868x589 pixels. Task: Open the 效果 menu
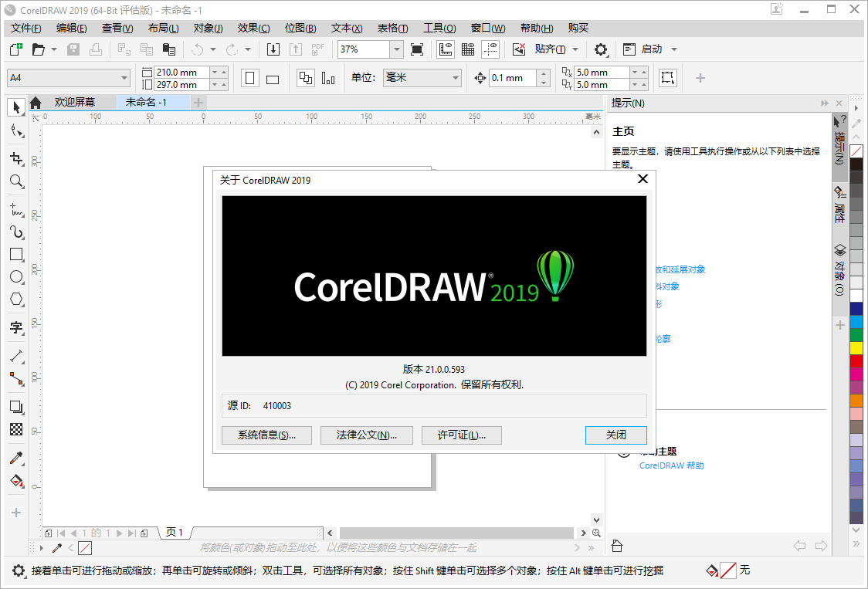(x=253, y=29)
